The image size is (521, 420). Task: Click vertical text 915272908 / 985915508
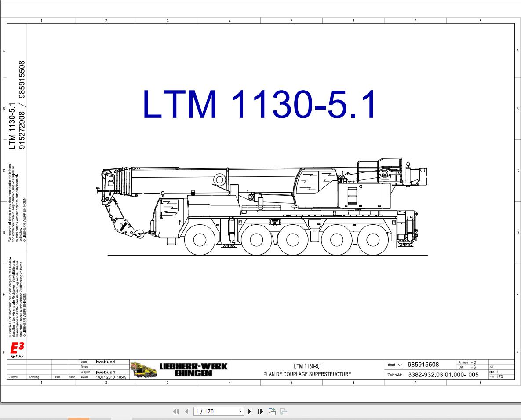pyautogui.click(x=22, y=105)
